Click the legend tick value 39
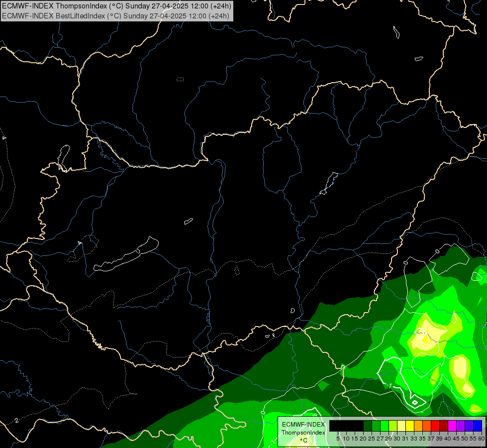The height and width of the screenshot is (448, 487). (439, 439)
